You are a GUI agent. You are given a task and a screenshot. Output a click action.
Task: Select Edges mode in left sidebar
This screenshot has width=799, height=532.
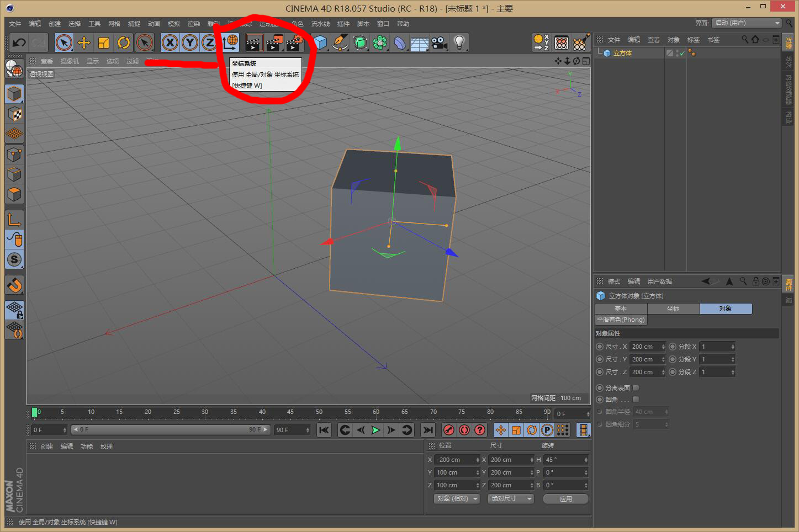[x=14, y=174]
